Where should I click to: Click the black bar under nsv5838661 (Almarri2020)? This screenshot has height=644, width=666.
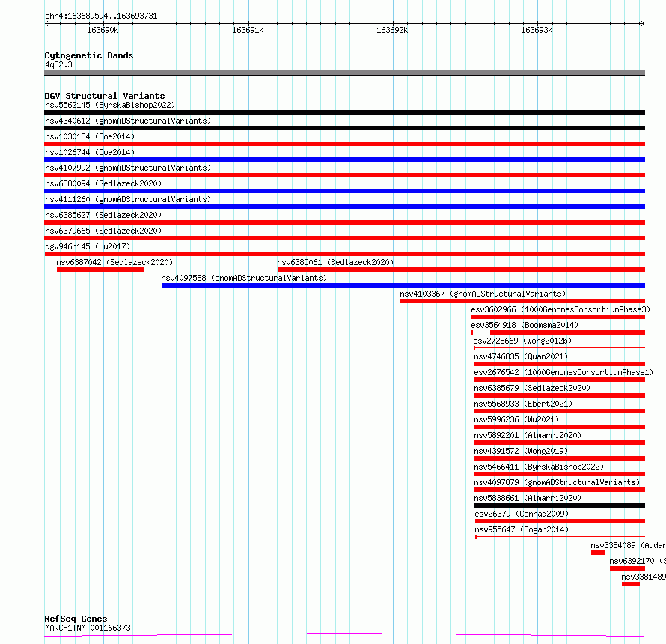pyautogui.click(x=560, y=505)
